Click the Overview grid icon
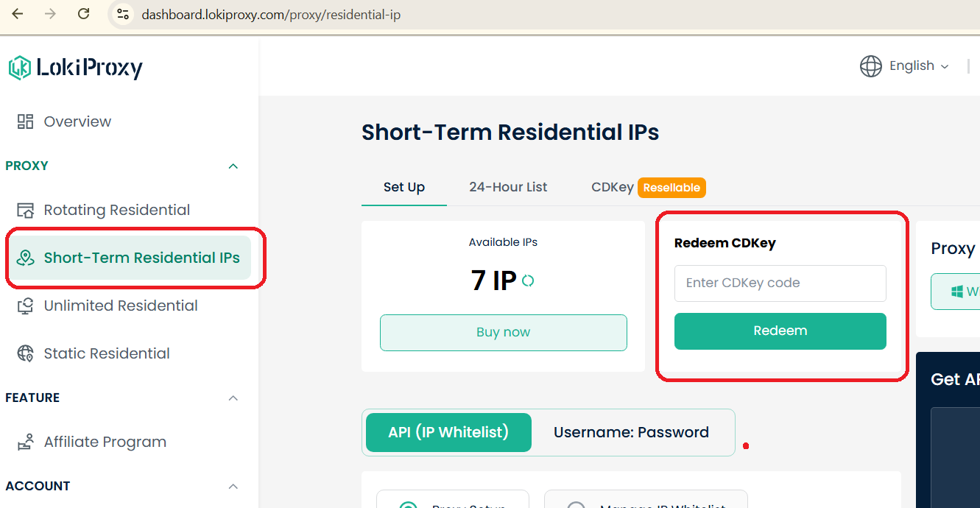The height and width of the screenshot is (508, 980). [26, 121]
